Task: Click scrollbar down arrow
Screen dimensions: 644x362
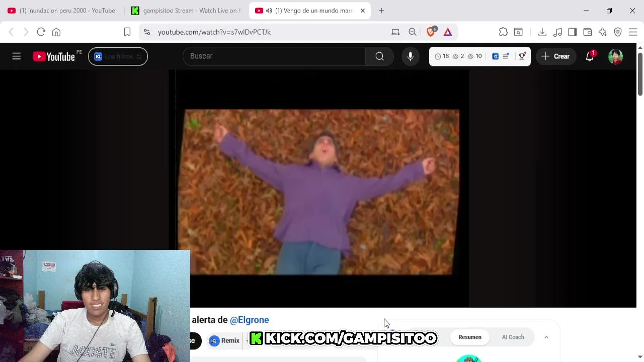Action: tap(640, 357)
